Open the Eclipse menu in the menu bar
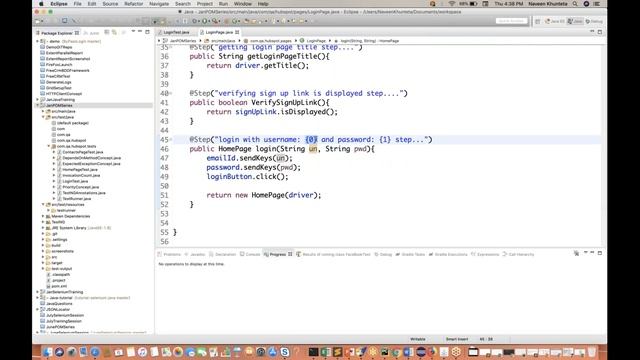Screen dimensions: 640x360 [59, 4]
